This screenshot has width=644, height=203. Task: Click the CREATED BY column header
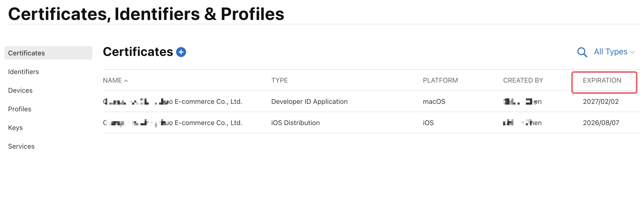tap(523, 81)
